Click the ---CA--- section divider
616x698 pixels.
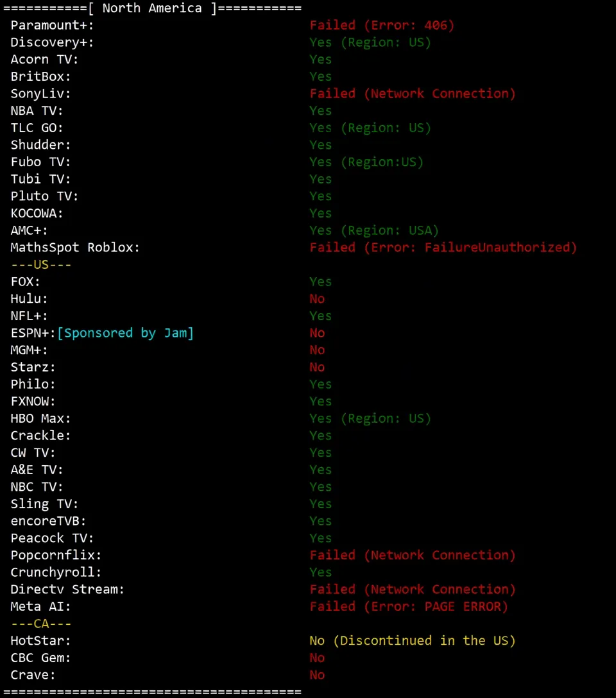(41, 624)
